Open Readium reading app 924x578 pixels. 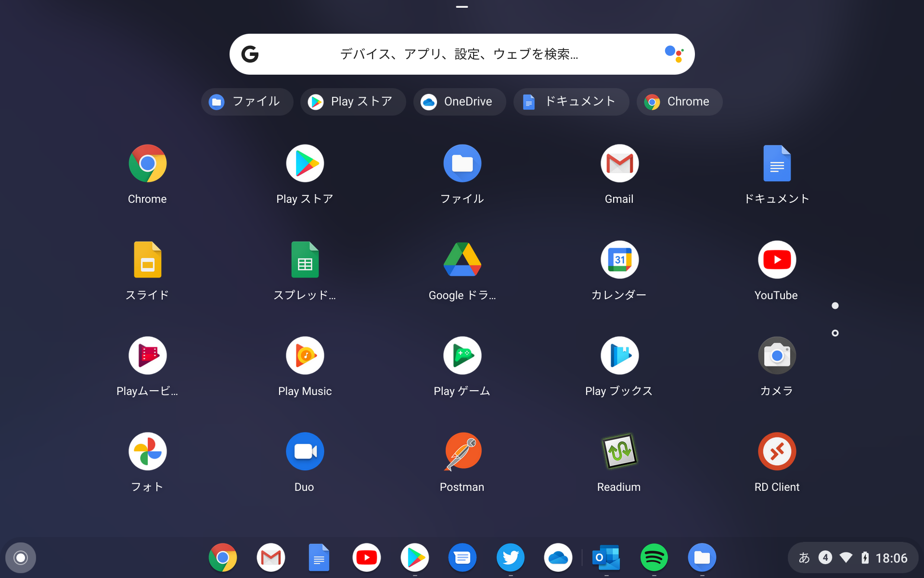(618, 452)
